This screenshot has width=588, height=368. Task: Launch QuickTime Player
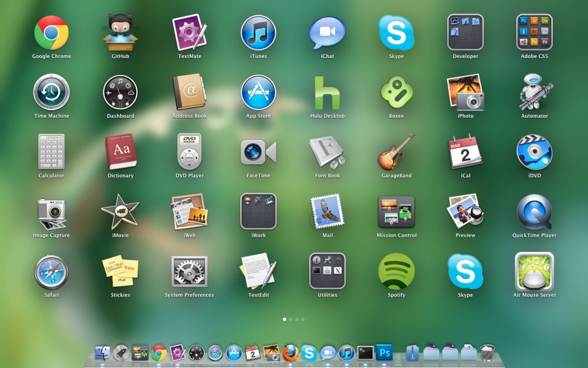(x=534, y=212)
